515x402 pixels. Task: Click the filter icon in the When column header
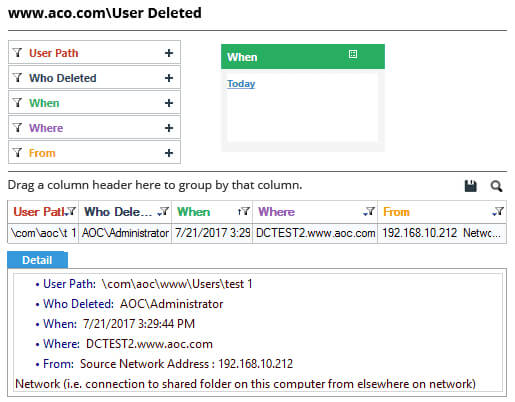[x=245, y=211]
